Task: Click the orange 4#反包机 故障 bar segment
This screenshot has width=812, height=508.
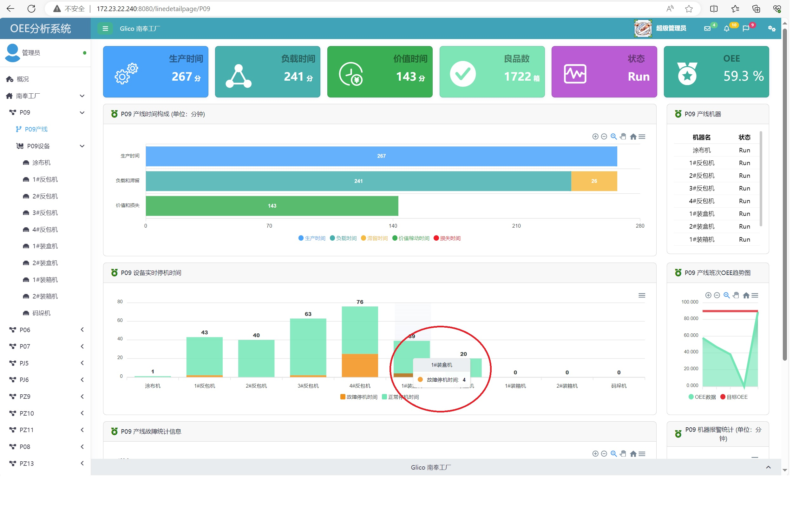Action: tap(360, 365)
